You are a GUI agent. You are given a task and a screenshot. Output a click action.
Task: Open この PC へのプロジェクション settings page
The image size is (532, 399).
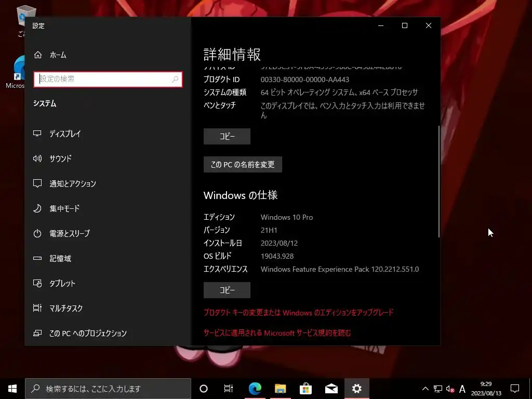click(108, 333)
